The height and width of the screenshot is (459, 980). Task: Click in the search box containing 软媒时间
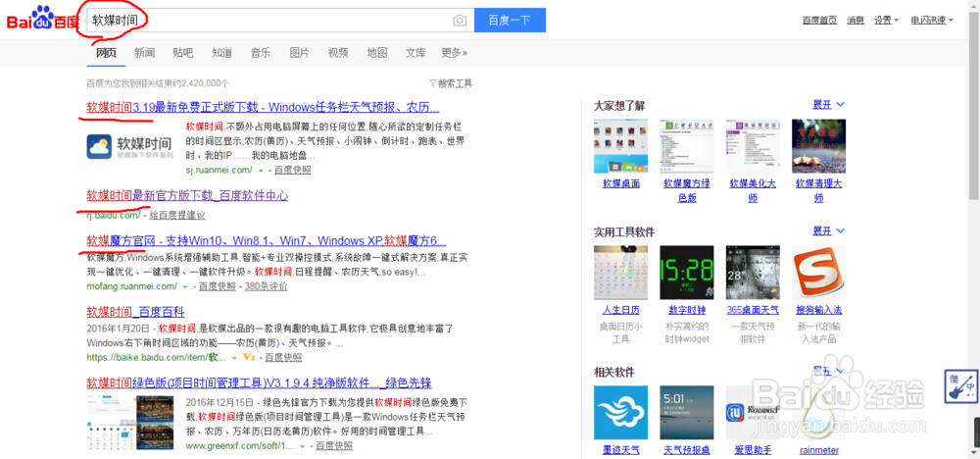click(280, 20)
